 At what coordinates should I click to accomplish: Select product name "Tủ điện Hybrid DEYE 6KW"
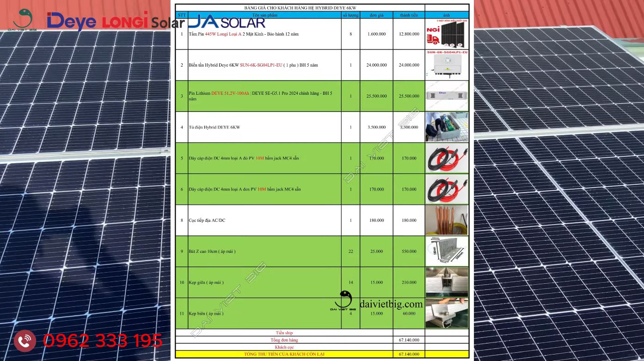click(x=215, y=127)
